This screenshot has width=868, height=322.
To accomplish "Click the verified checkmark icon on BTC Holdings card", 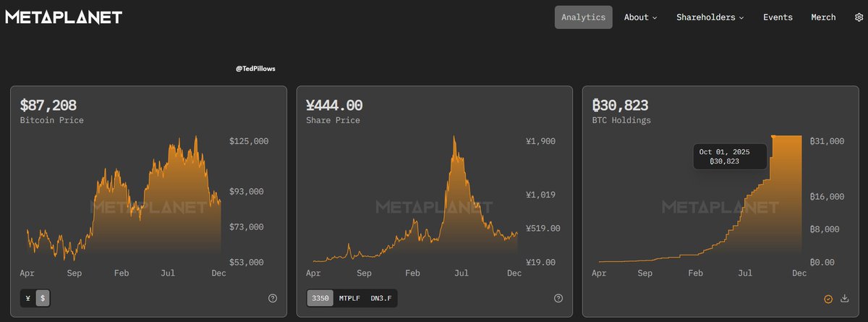I will coord(828,298).
